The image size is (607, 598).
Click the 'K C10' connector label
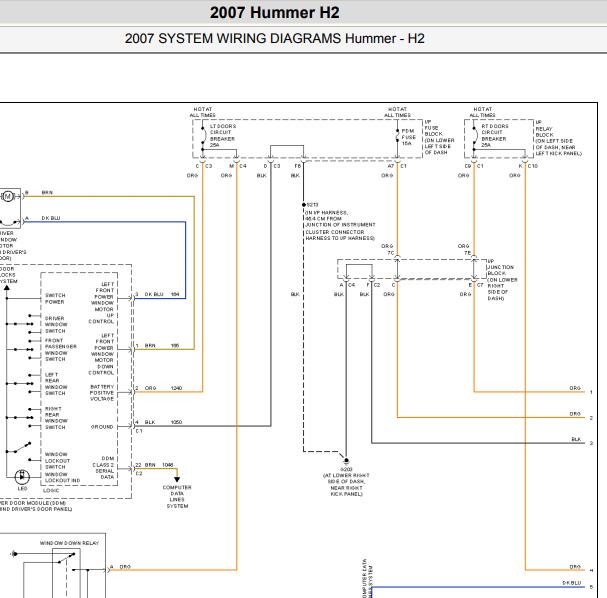528,166
